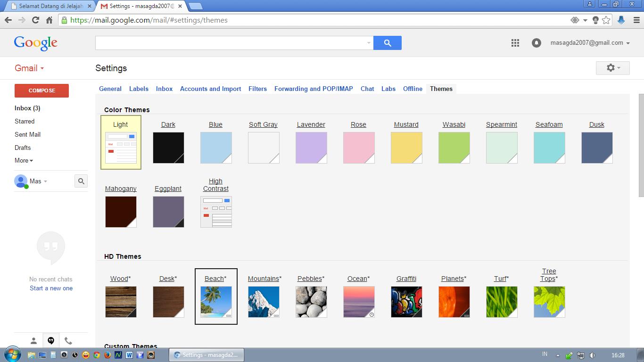644x362 pixels.
Task: Click the blue Gmail search button
Action: click(x=388, y=43)
